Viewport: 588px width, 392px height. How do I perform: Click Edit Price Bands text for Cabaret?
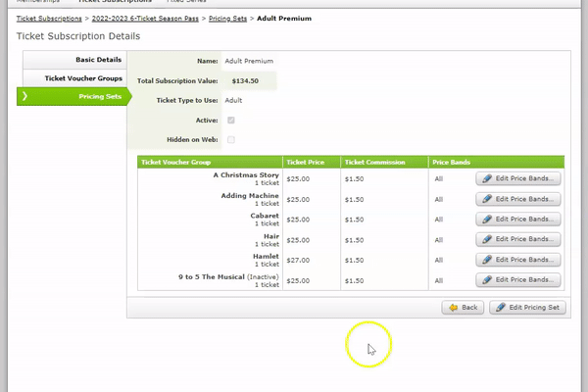coord(524,220)
